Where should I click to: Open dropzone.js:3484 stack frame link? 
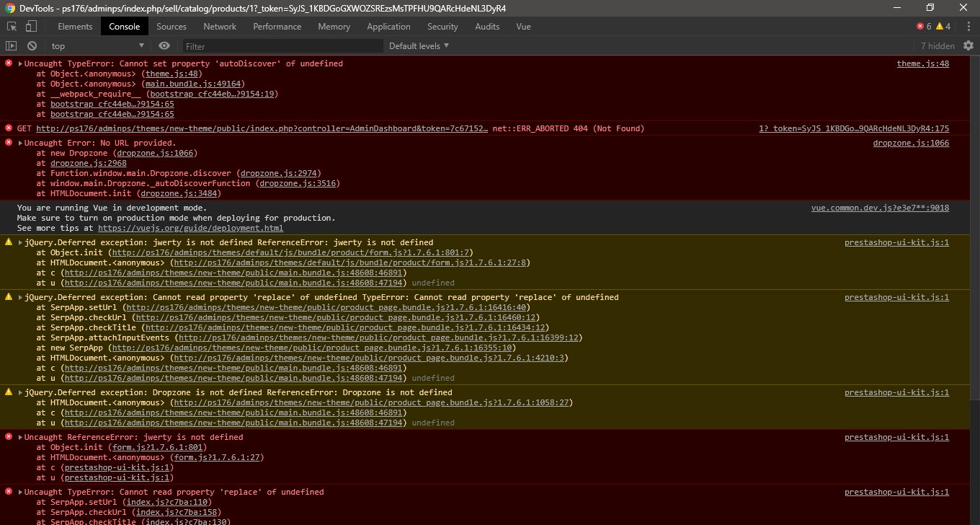[179, 193]
